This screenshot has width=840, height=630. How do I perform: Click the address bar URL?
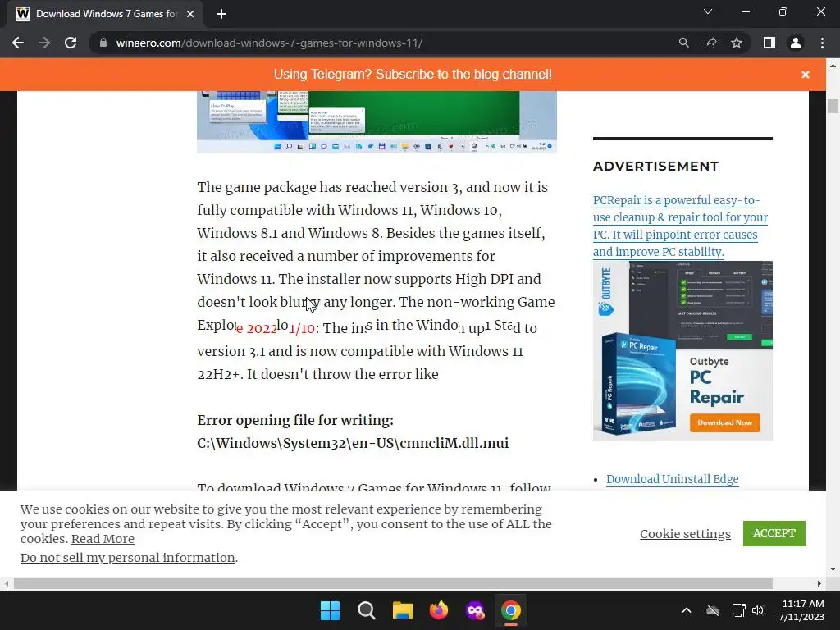point(269,43)
